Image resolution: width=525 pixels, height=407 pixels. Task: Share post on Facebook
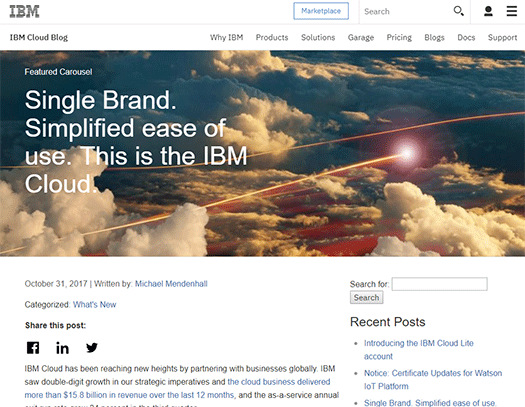[x=33, y=348]
